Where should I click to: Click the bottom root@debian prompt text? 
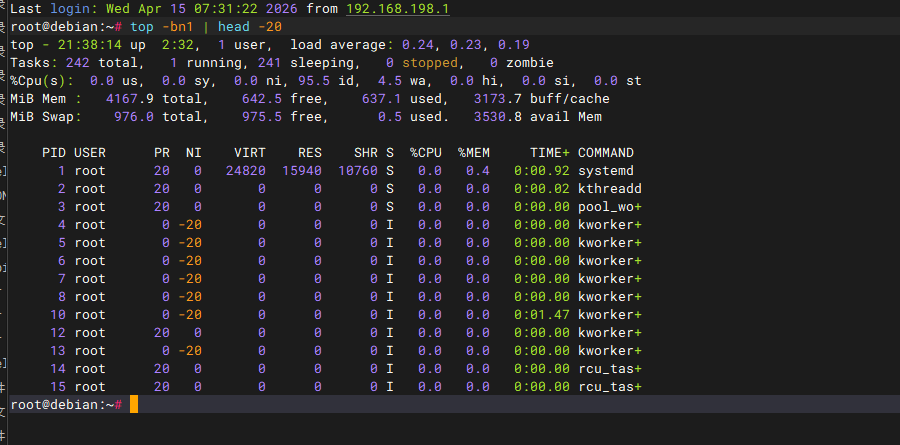(x=66, y=404)
